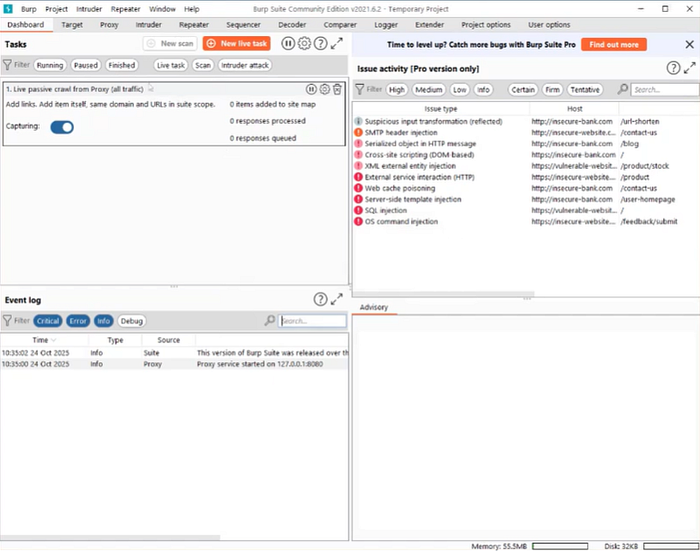Screen dimensions: 700x551
Task: Pause the Live passive crawl task
Action: (311, 89)
